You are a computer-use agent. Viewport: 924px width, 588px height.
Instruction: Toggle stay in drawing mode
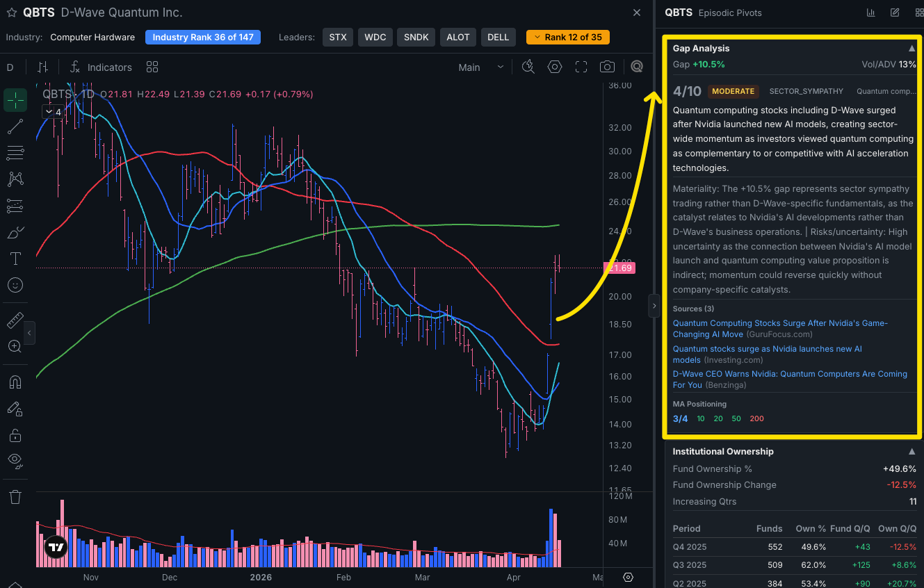(15, 409)
